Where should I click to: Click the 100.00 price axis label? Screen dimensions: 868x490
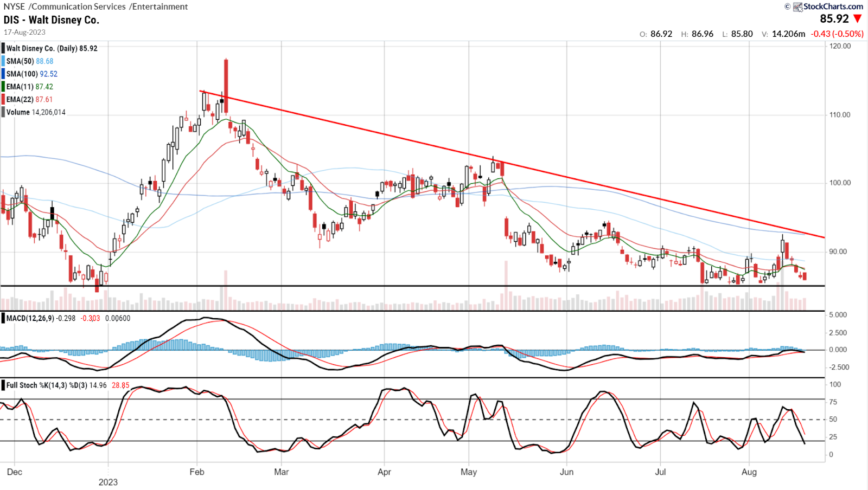pos(840,183)
